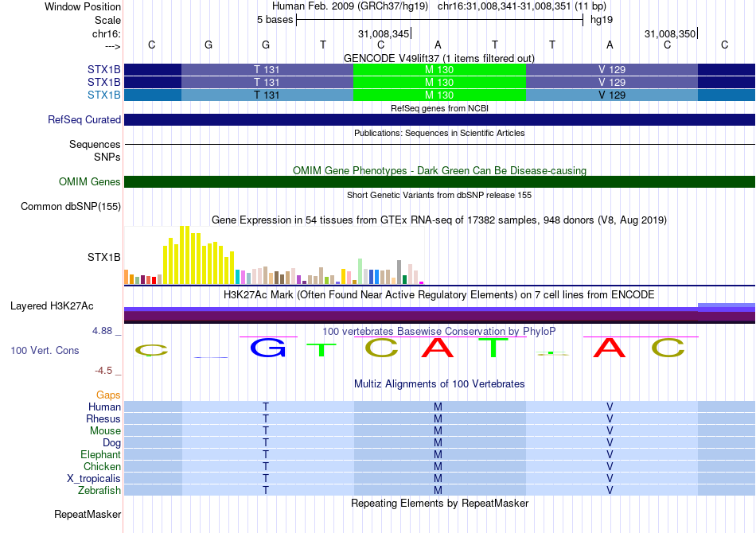Click T 131 codon in light blue transcript

[x=267, y=95]
